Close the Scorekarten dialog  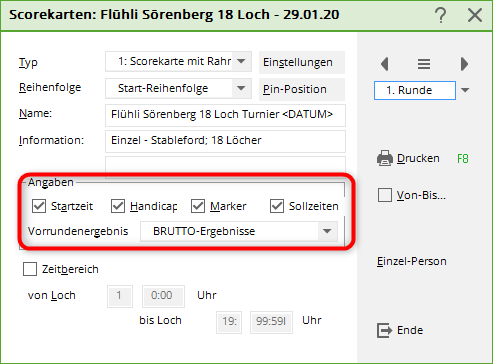point(475,15)
